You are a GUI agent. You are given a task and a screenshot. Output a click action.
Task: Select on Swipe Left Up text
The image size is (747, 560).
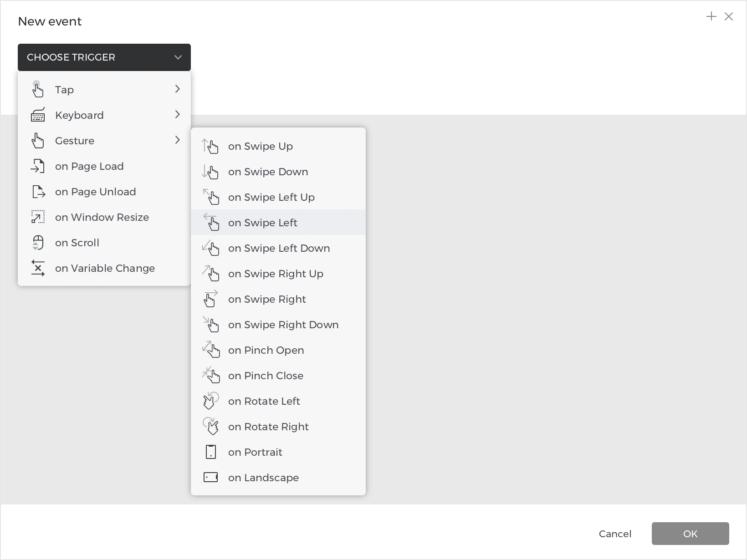coord(271,197)
